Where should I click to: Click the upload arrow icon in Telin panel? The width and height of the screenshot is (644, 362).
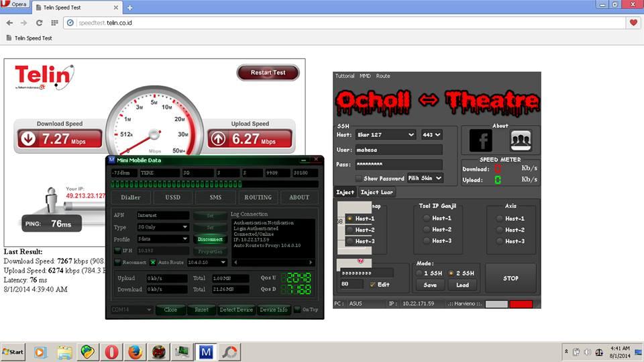[x=218, y=138]
